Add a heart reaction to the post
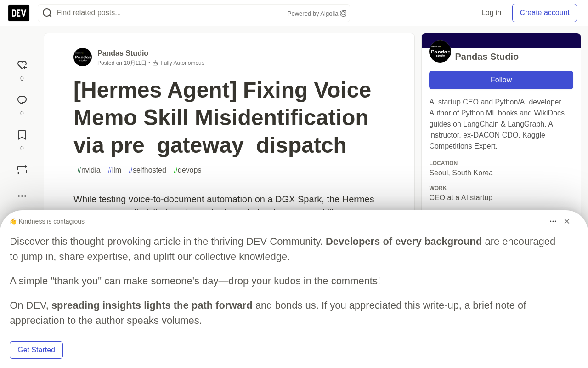Viewport: 588px width, 368px height. tap(22, 65)
